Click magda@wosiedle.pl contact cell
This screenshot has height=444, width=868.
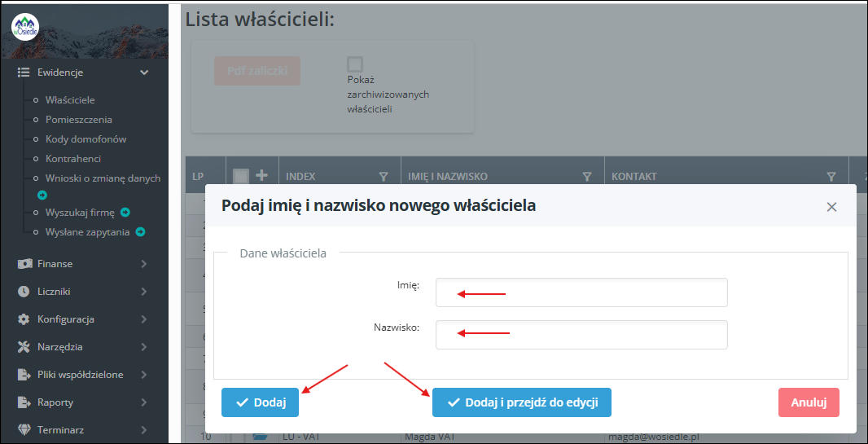(x=652, y=437)
